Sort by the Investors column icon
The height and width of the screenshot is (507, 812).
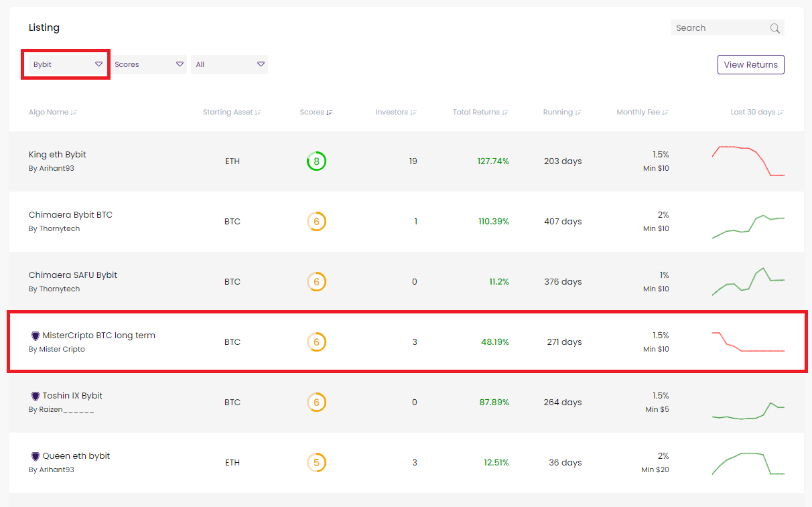[x=413, y=113]
